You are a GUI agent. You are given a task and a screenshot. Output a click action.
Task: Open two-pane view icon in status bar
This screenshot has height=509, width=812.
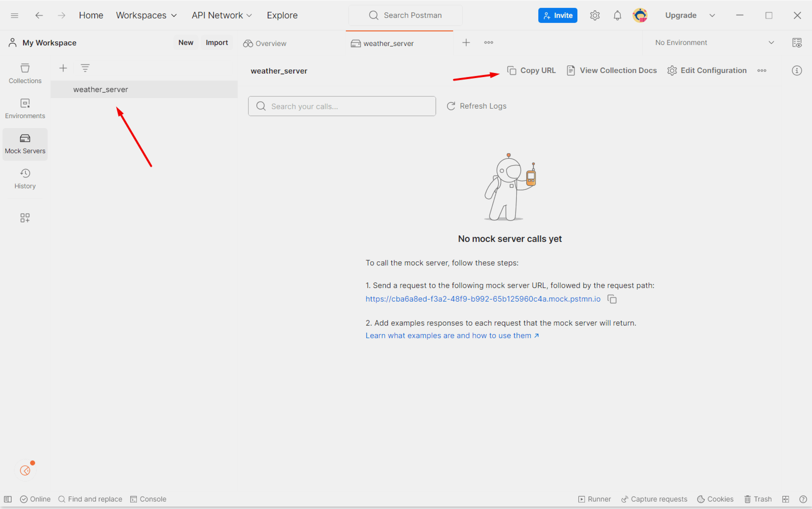786,499
